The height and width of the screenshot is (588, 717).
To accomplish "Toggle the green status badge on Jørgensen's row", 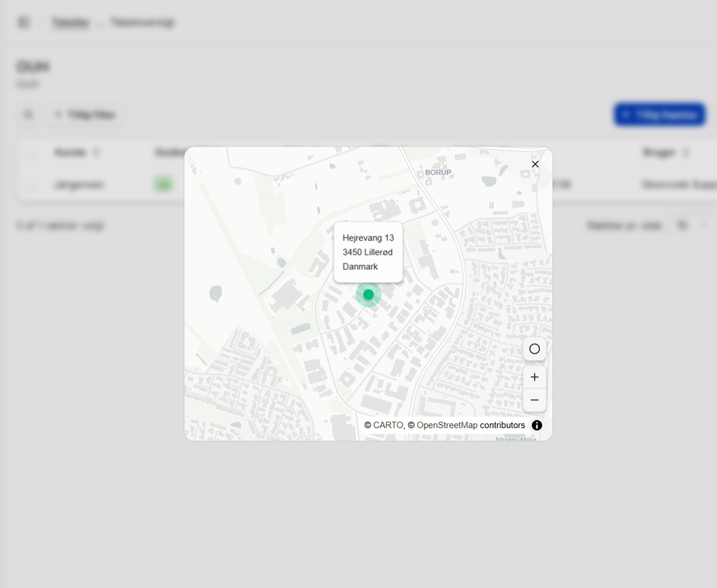I will point(163,184).
